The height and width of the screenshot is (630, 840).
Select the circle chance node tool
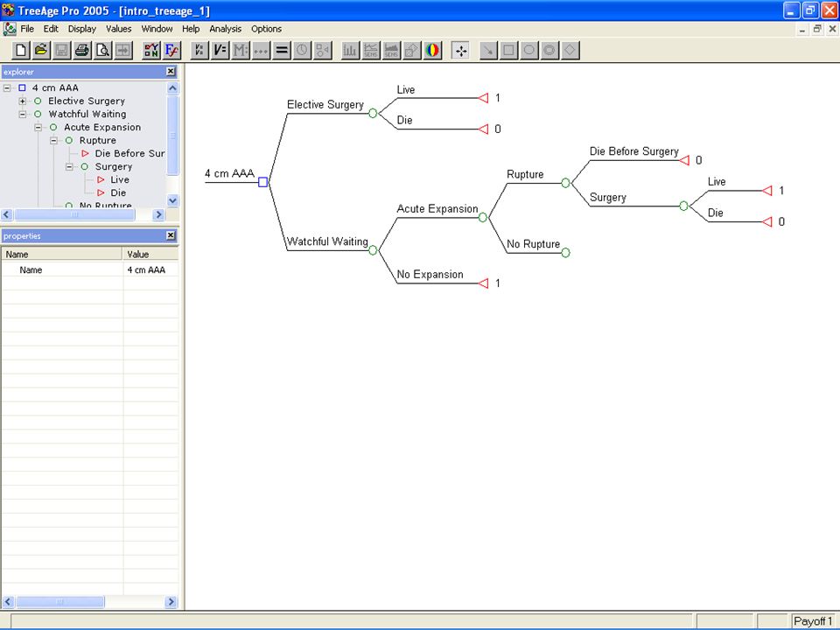[x=529, y=51]
